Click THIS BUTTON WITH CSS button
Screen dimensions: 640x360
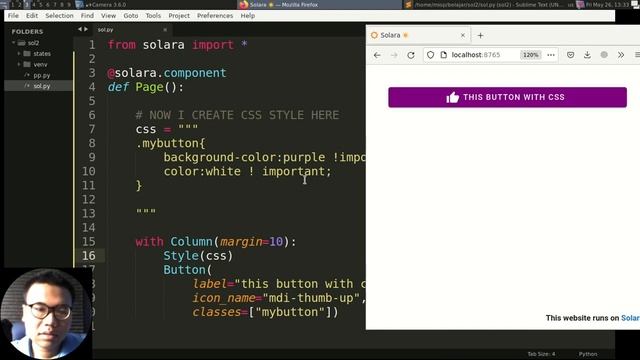pos(507,97)
